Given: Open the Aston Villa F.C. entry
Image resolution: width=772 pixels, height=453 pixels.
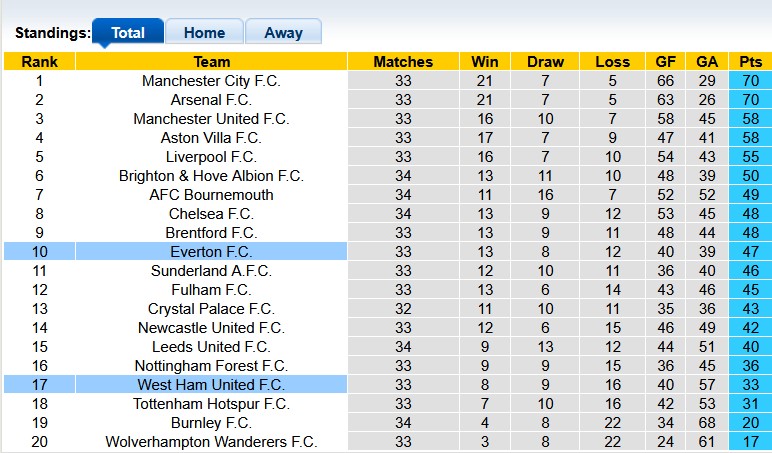Looking at the screenshot, I should pos(211,138).
